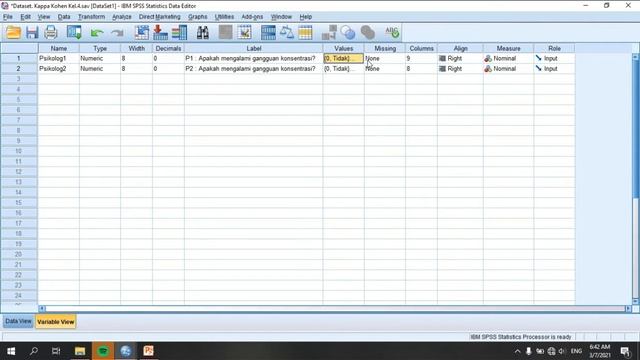The height and width of the screenshot is (360, 640).
Task: Click the Label column header
Action: click(x=253, y=48)
